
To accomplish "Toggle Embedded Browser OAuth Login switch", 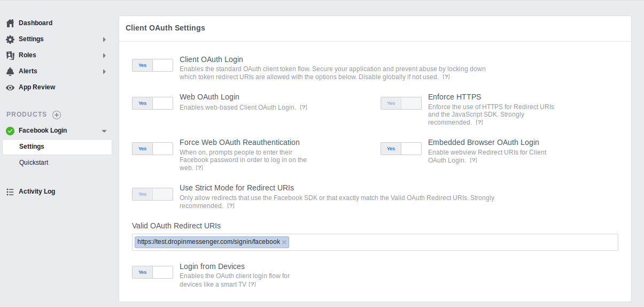I will [401, 149].
